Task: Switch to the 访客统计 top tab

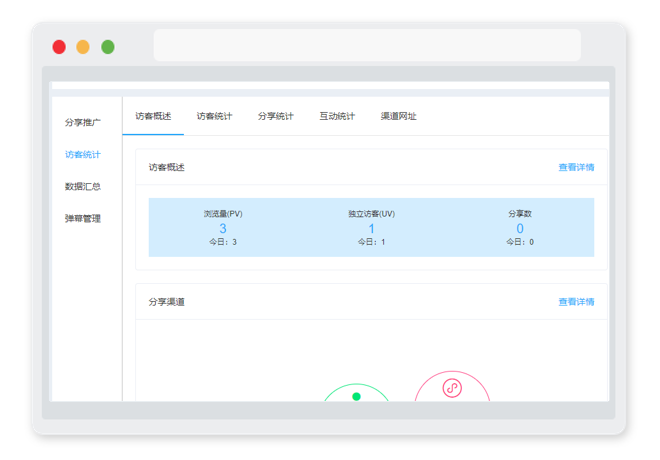Action: pyautogui.click(x=214, y=116)
